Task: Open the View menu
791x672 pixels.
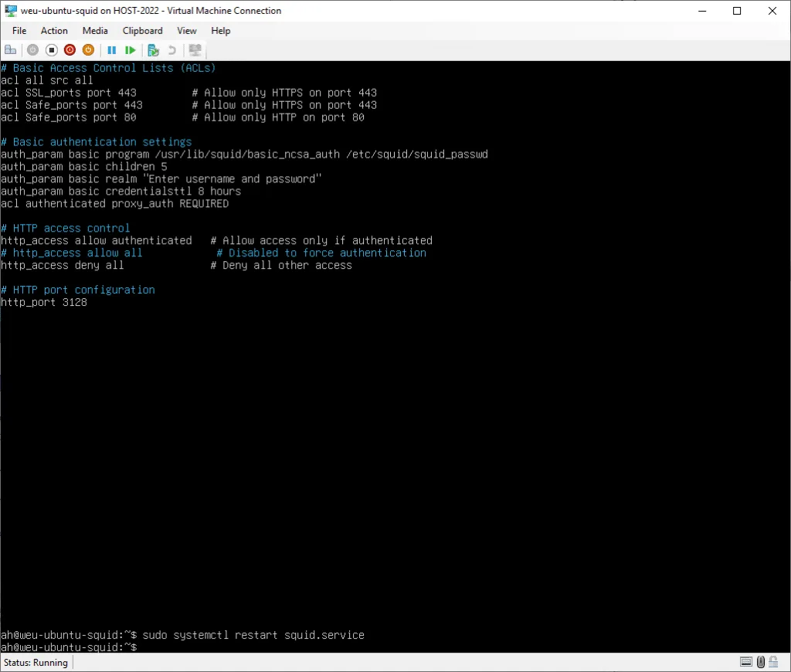Action: point(187,31)
